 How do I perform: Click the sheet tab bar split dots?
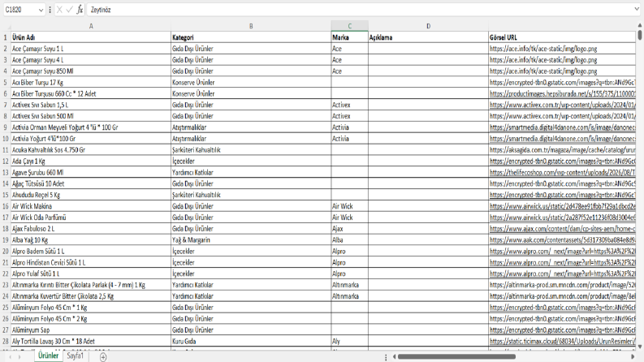[386, 357]
